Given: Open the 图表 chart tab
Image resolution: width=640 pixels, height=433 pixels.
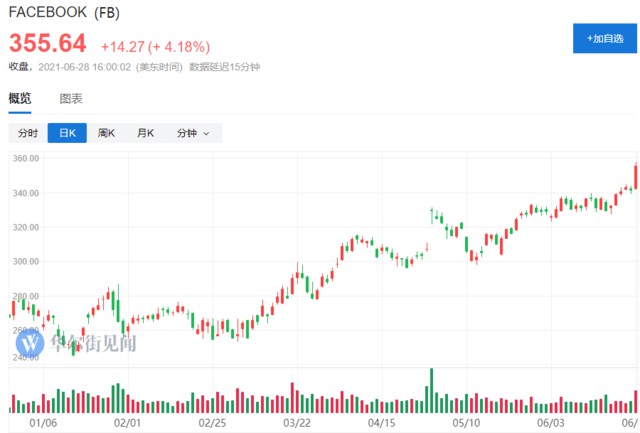Looking at the screenshot, I should (x=71, y=98).
